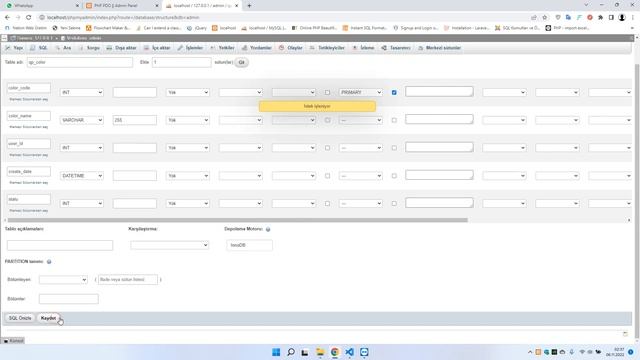Screen dimensions: 640x360
Task: Check the A_I checkbox on user_id row
Action: (x=394, y=148)
